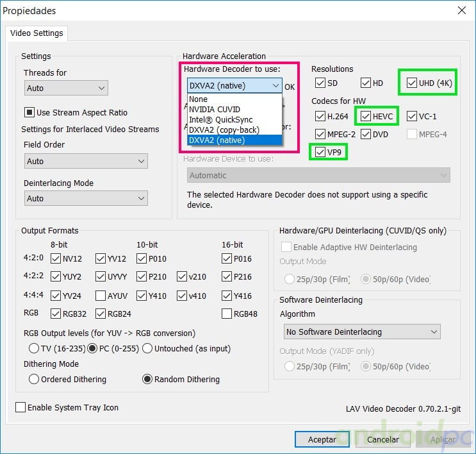Expand the Field Order dropdown
The height and width of the screenshot is (454, 476).
tap(86, 161)
